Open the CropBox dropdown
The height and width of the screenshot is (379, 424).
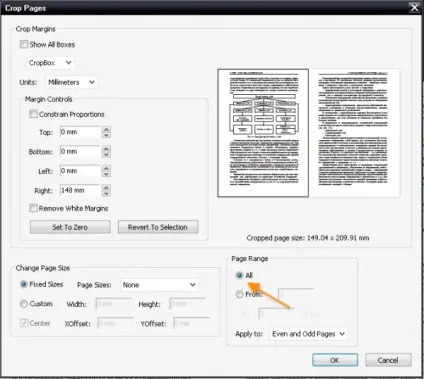[50, 63]
